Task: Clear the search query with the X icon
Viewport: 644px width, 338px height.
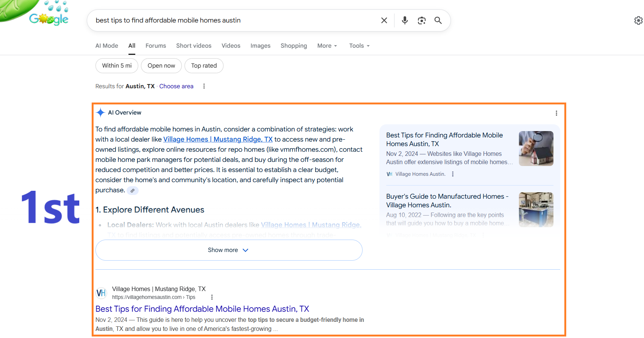Action: click(x=384, y=20)
